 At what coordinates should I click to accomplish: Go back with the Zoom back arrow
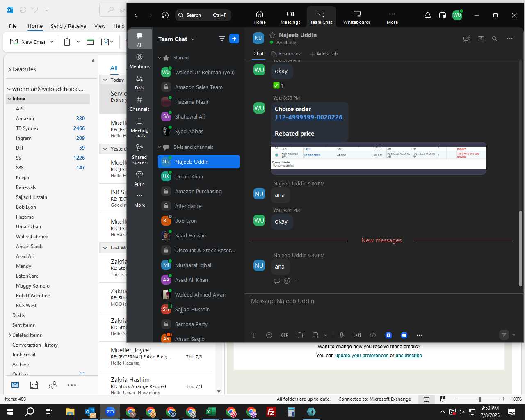point(136,15)
